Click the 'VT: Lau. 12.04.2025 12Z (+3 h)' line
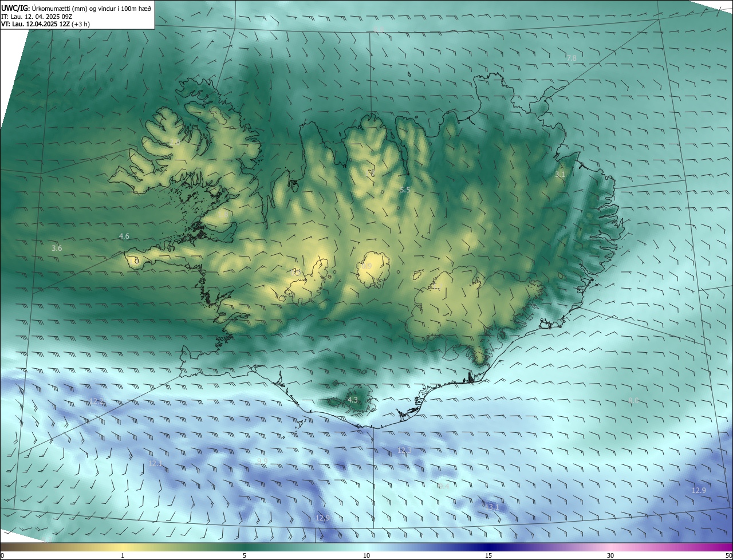Screen dimensions: 733x560 [x=45, y=24]
